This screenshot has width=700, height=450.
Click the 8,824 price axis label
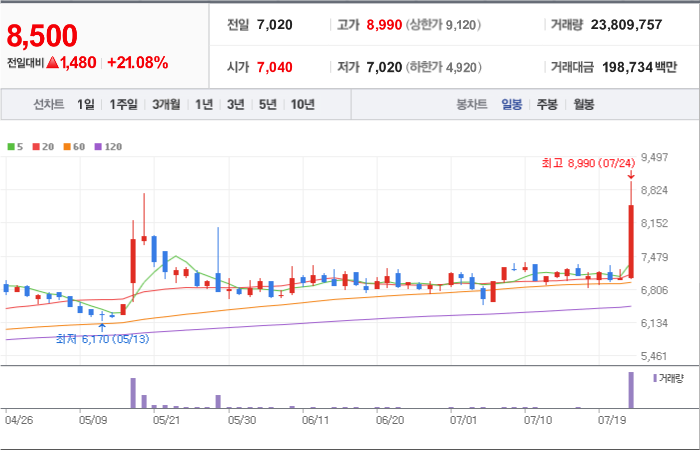click(x=654, y=191)
